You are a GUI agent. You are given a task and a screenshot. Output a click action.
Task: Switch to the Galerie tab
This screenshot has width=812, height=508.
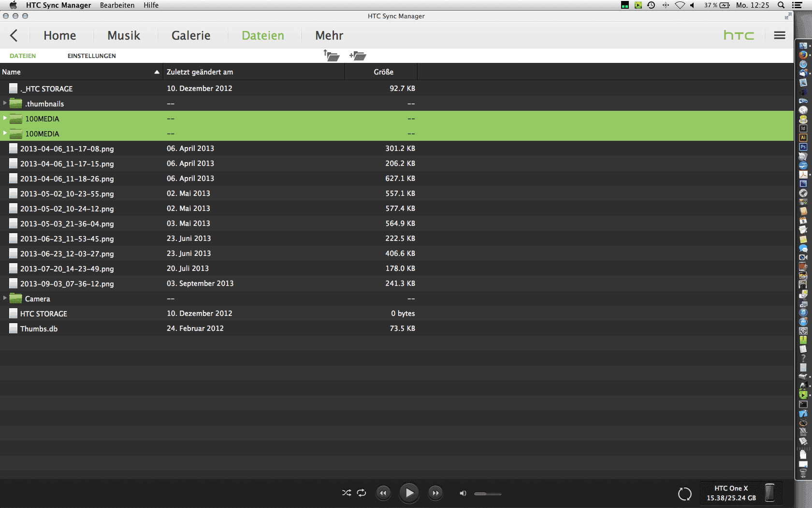[191, 35]
